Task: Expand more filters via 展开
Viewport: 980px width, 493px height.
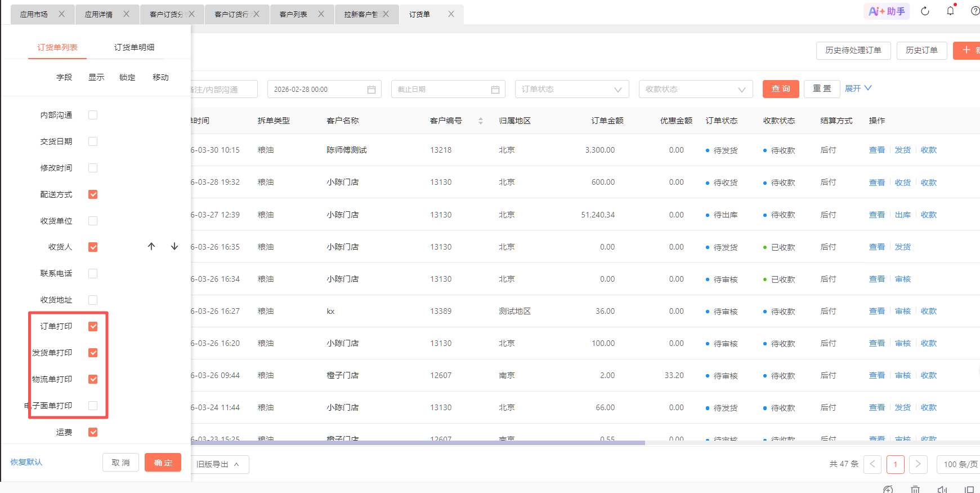Action: pyautogui.click(x=858, y=88)
